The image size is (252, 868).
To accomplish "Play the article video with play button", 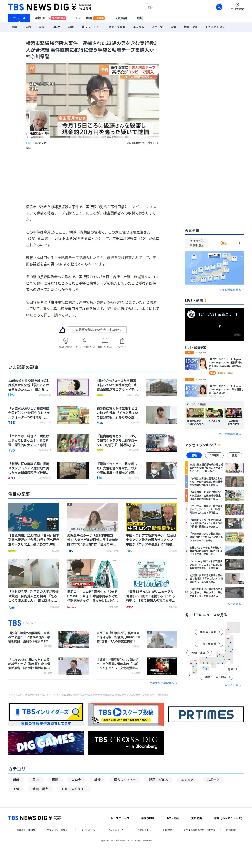I will coord(92,100).
